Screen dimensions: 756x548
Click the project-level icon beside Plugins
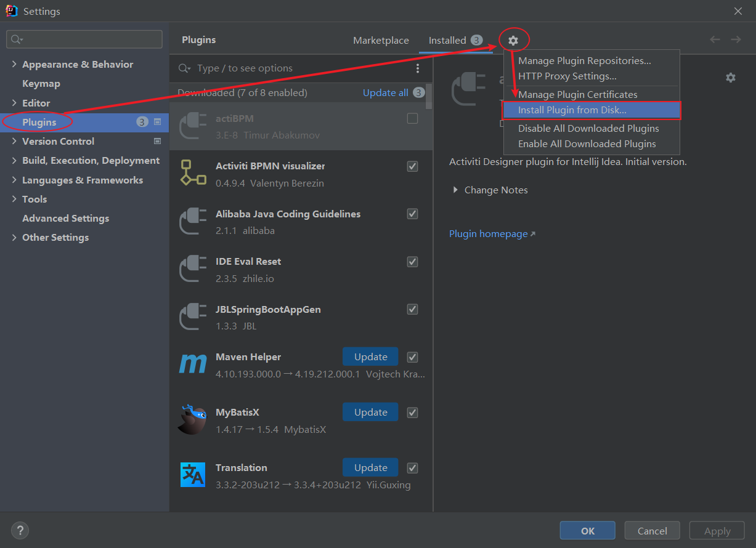pos(158,122)
